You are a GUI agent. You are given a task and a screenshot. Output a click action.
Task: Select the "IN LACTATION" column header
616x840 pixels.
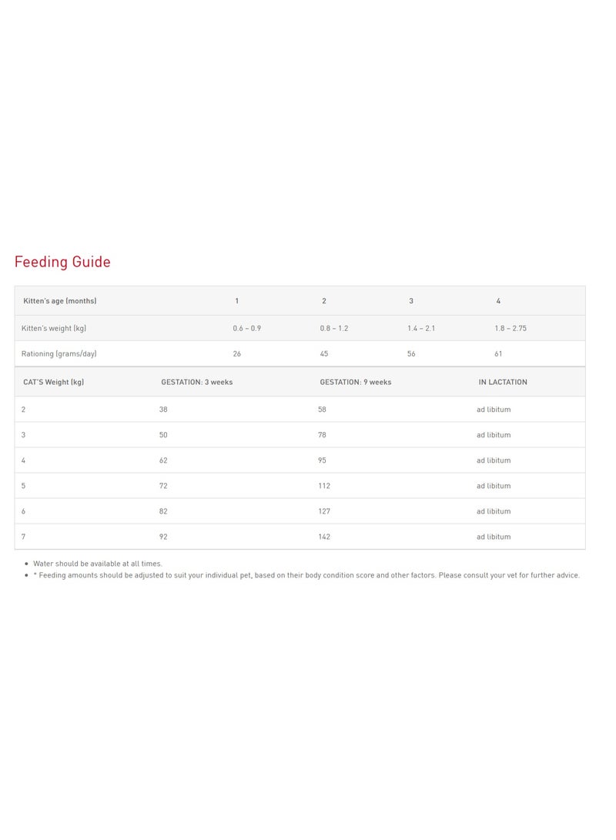pyautogui.click(x=503, y=382)
